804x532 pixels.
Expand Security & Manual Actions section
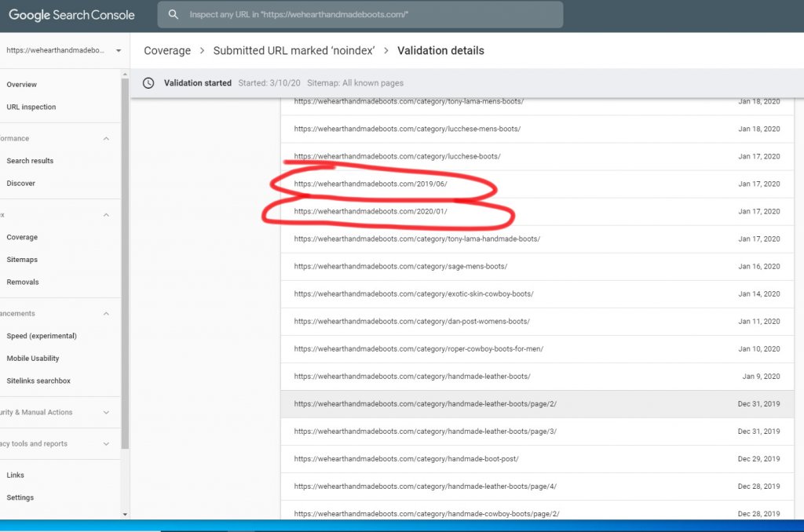click(x=106, y=413)
